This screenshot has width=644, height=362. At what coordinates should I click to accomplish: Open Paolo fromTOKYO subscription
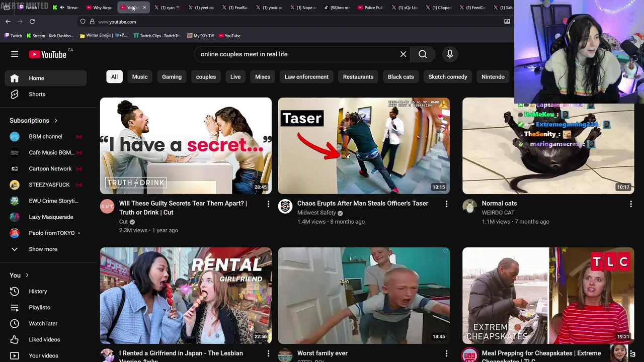click(x=46, y=233)
